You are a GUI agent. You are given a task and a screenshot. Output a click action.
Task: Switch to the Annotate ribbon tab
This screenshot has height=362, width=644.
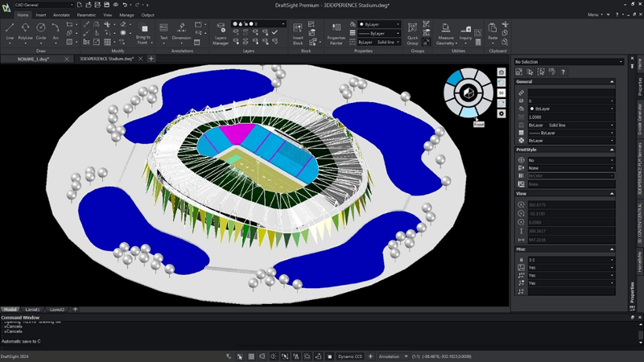click(x=62, y=14)
